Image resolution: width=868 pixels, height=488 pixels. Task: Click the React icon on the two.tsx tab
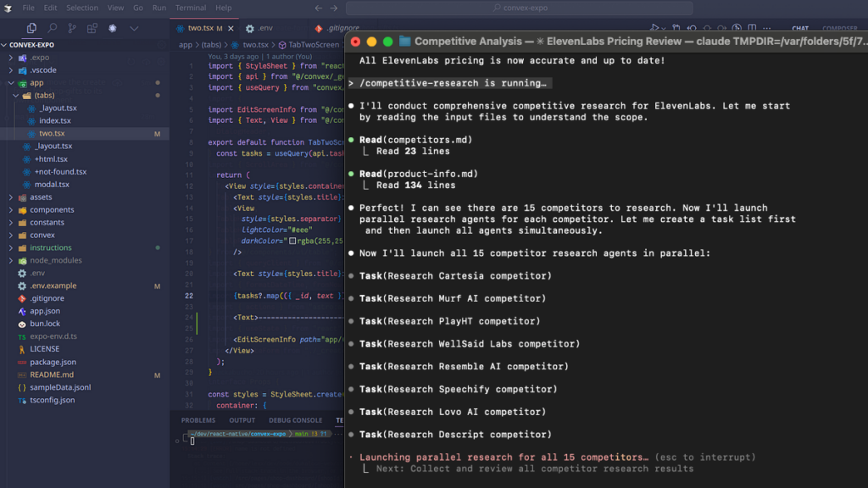(x=181, y=28)
